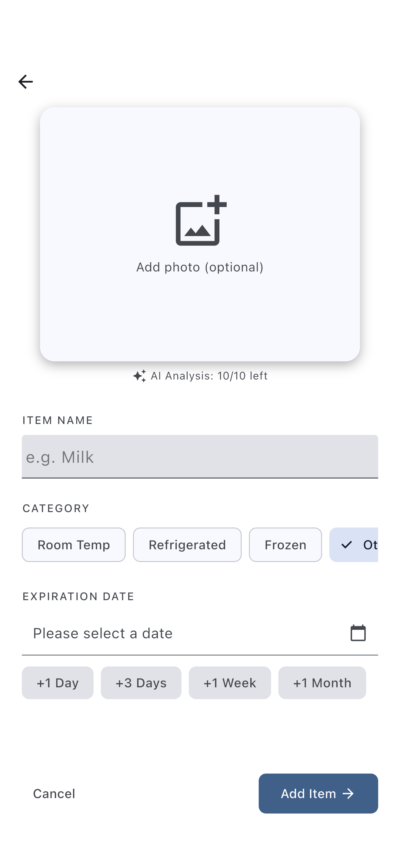
Task: Select the Frozen category
Action: tap(285, 544)
